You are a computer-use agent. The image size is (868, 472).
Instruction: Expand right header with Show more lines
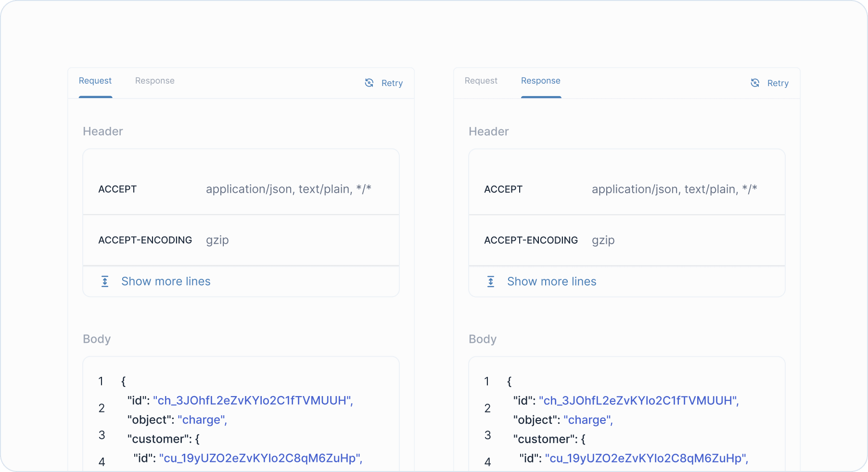[x=551, y=281]
